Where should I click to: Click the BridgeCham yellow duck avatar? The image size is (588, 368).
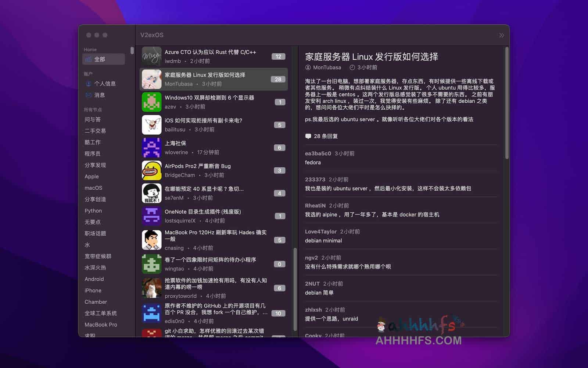(x=152, y=170)
